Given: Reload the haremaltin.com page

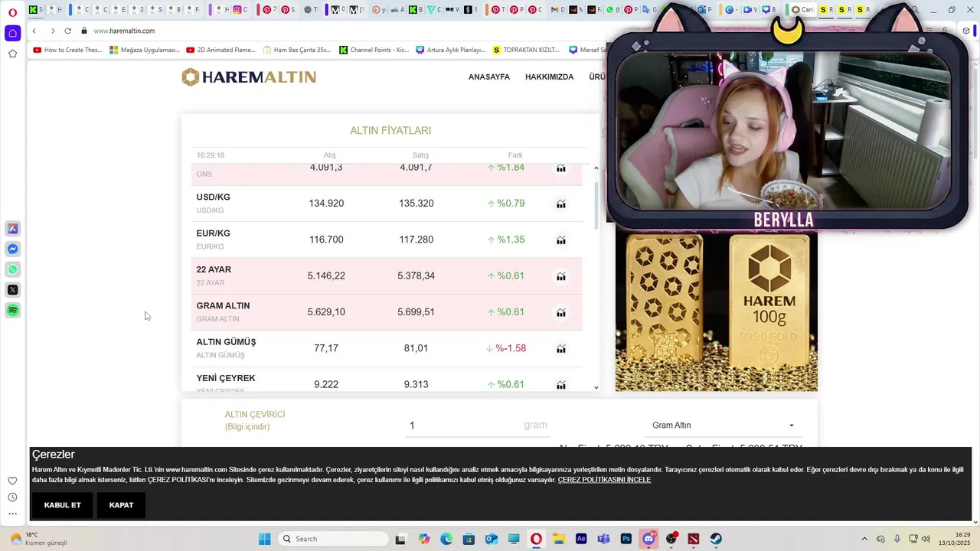Looking at the screenshot, I should [x=67, y=31].
